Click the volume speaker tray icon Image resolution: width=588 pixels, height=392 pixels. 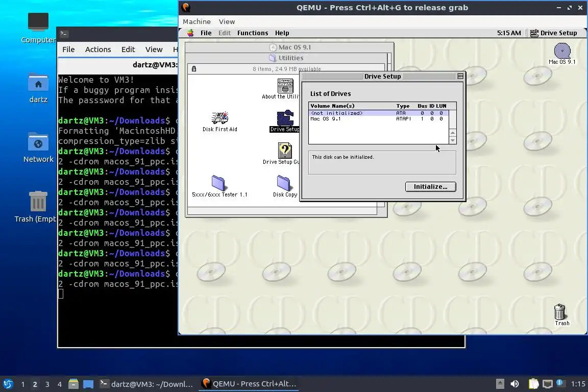coord(515,384)
